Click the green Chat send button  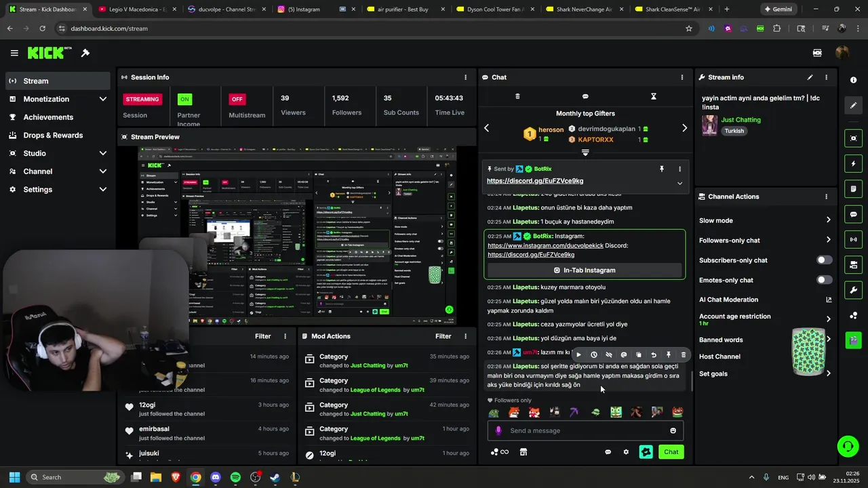click(x=671, y=452)
